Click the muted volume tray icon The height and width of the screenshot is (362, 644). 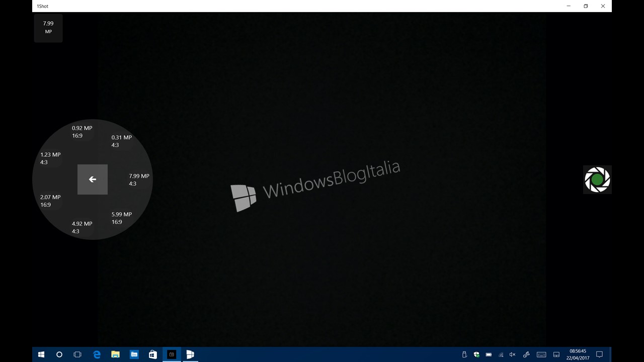coord(513,354)
